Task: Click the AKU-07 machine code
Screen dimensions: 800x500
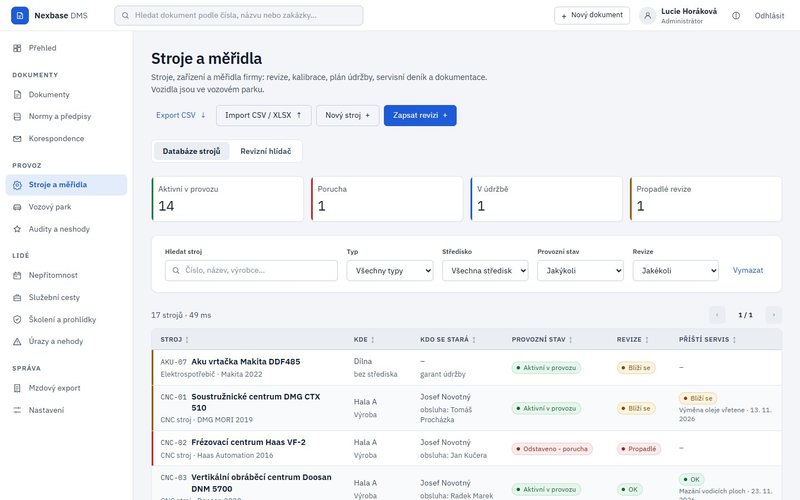Action: click(173, 362)
